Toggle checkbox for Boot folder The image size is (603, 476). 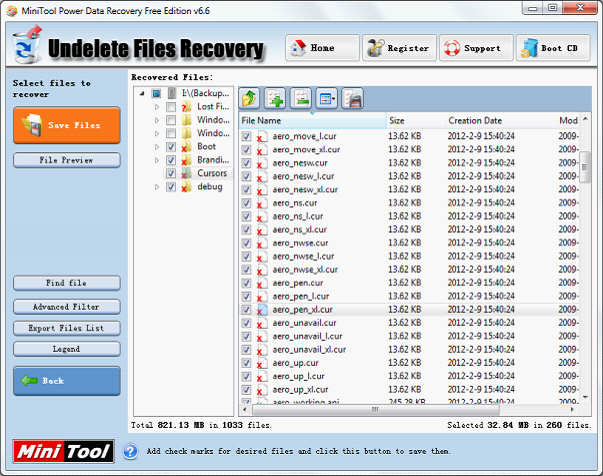pyautogui.click(x=171, y=147)
